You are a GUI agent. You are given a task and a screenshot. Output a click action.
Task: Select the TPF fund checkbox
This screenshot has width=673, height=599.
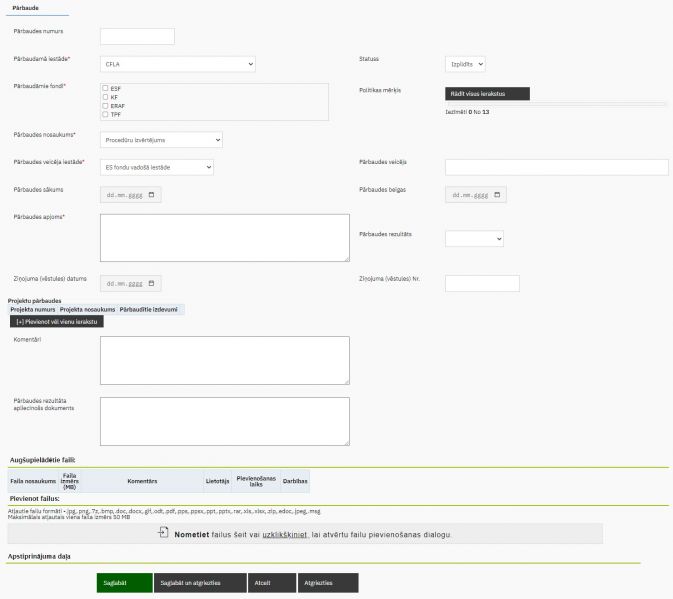[105, 114]
